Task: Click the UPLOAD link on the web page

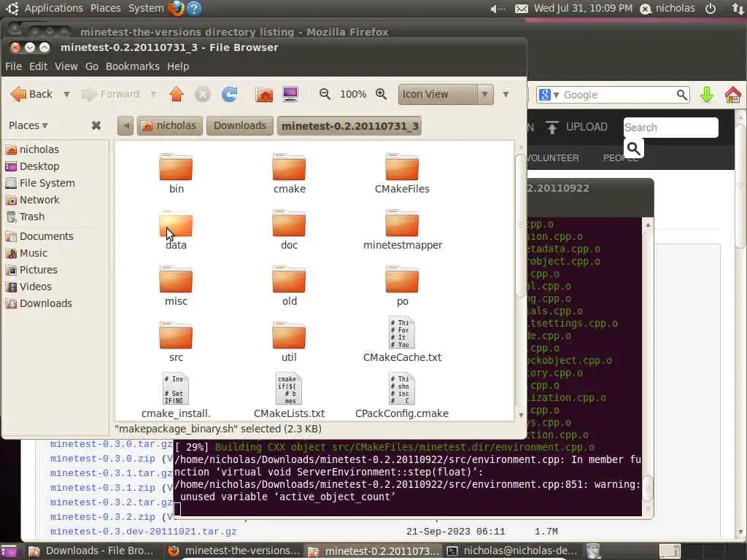Action: 576,127
